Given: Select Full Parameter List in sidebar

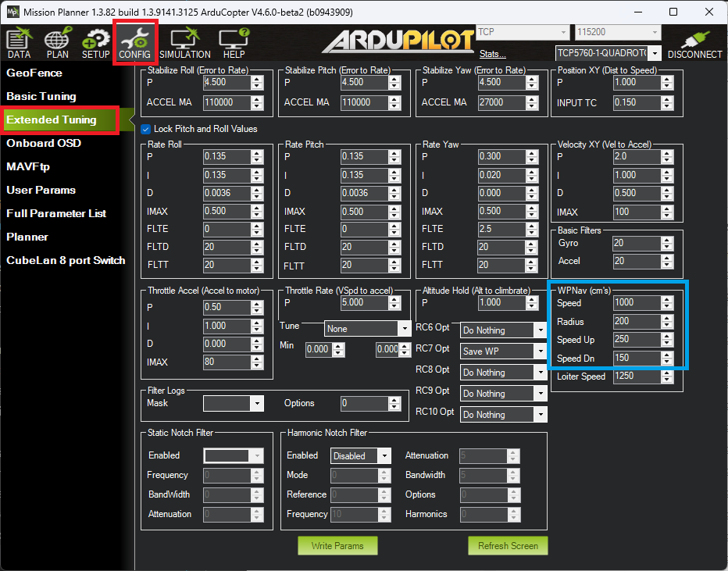Looking at the screenshot, I should point(56,213).
